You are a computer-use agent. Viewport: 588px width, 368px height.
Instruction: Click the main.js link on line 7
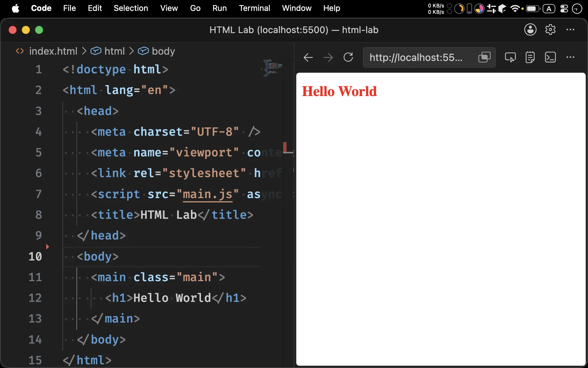208,194
